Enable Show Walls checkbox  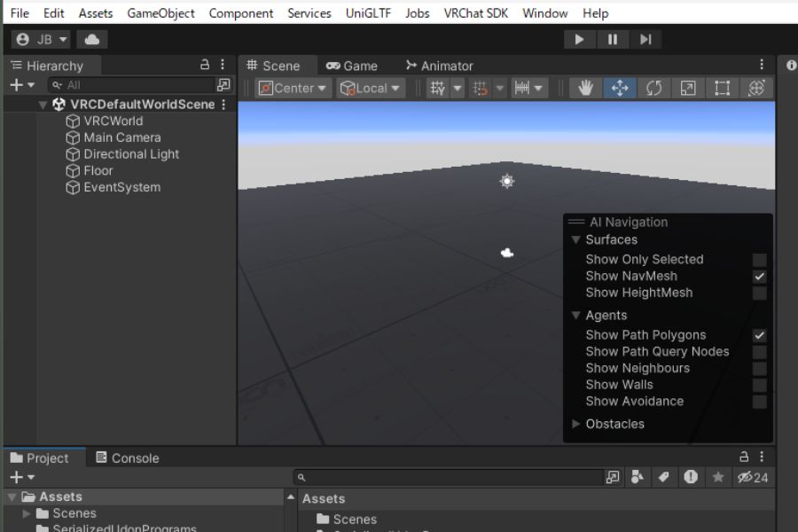pyautogui.click(x=759, y=385)
